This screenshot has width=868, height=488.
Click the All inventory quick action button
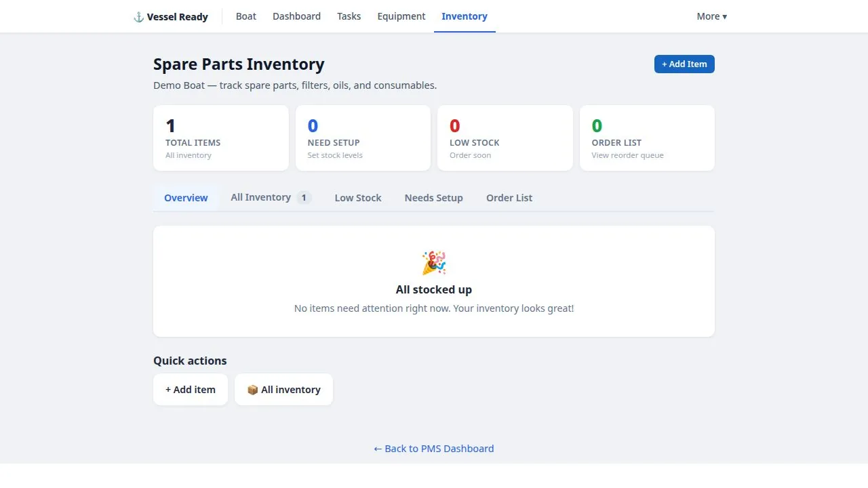pos(283,390)
